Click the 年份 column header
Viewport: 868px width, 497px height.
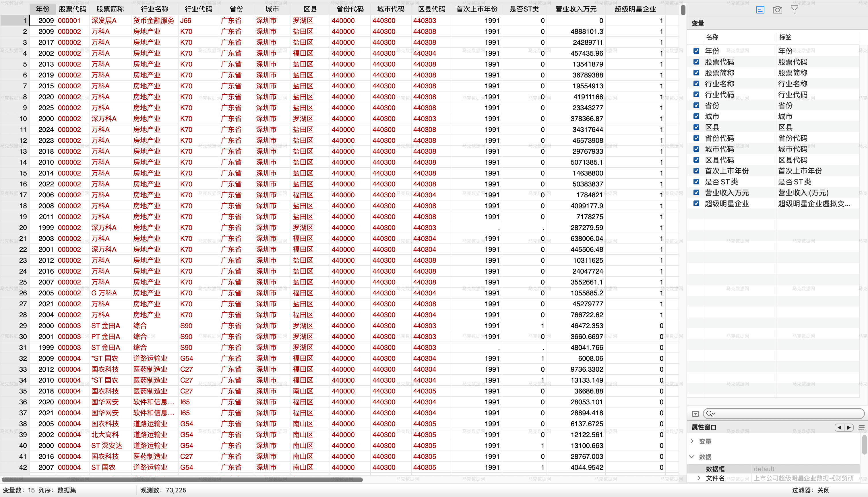(43, 9)
